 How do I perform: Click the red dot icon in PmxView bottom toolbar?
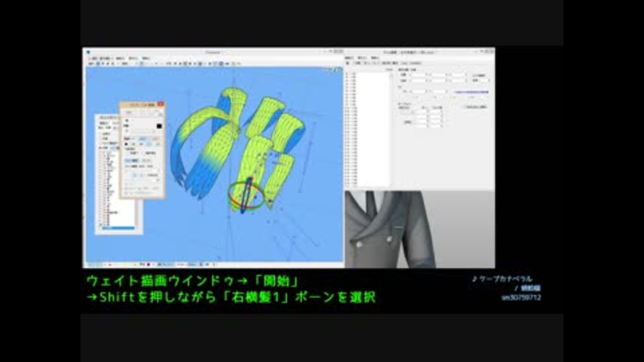(x=148, y=265)
